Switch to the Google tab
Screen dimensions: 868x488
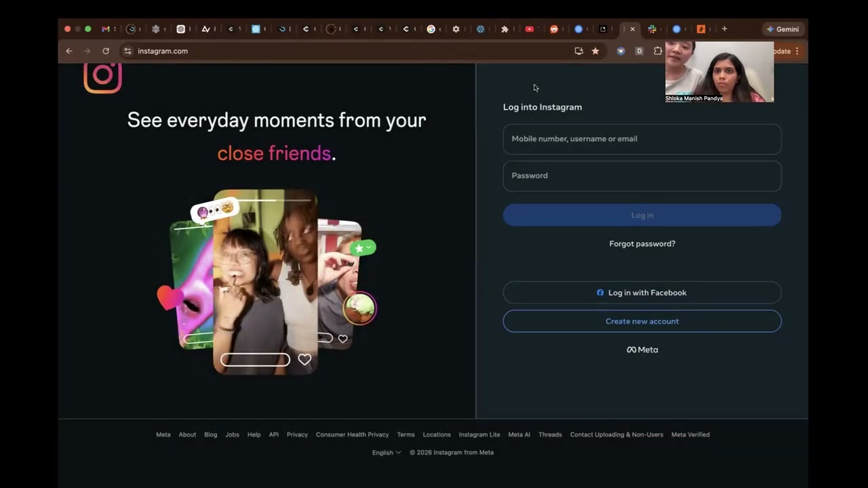[x=431, y=29]
